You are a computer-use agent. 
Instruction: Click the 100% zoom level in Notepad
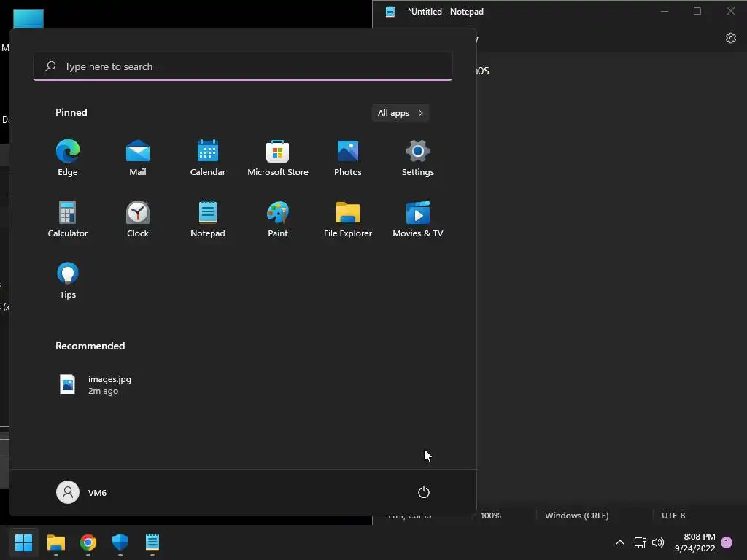coord(491,516)
